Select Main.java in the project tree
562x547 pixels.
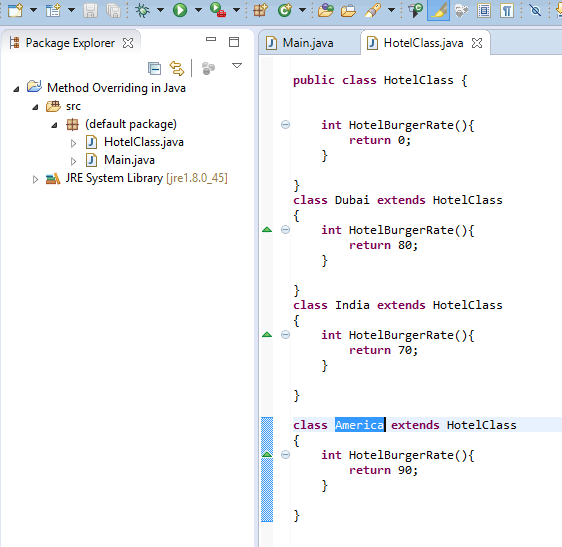[129, 160]
